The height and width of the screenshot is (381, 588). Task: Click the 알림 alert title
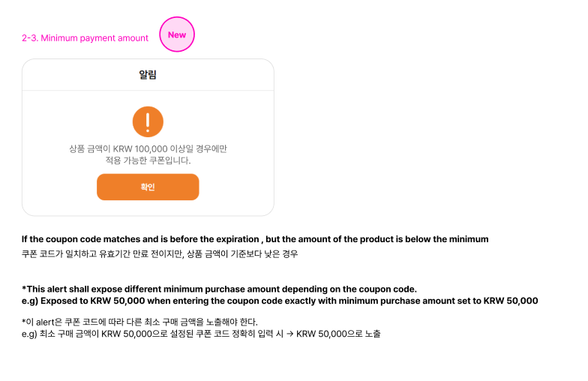point(148,75)
